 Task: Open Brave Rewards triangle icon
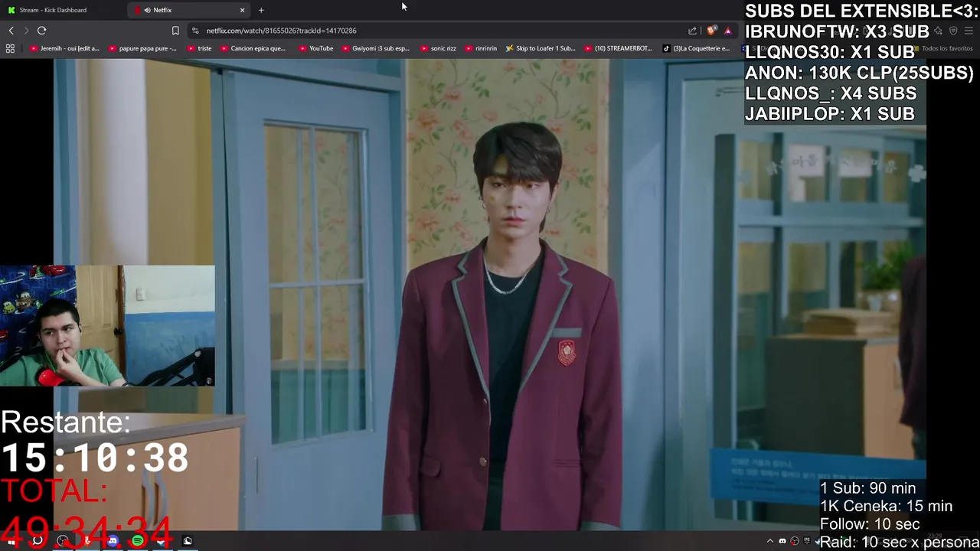tap(727, 31)
